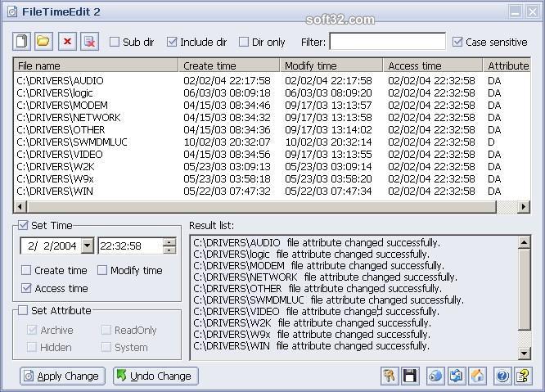
Task: Select the C:\DRIVERS\W9x file row
Action: click(x=272, y=178)
